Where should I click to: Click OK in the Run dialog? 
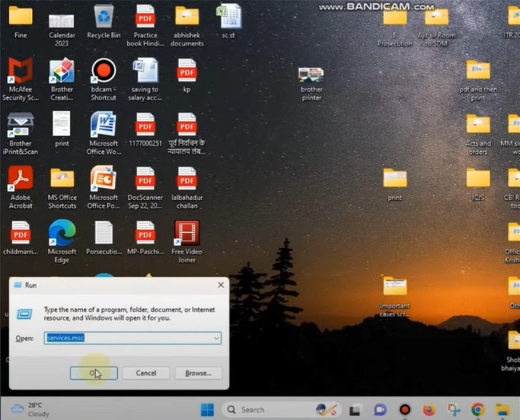(93, 373)
